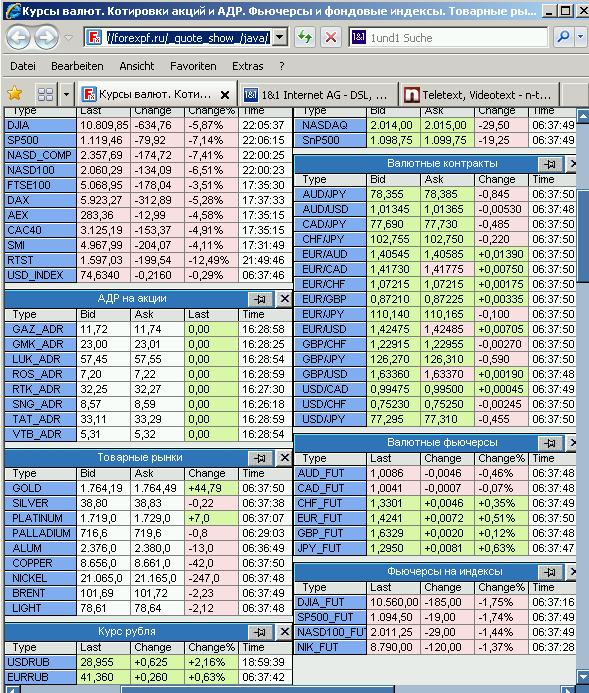
Task: Pin the АДР на акции panel
Action: (260, 299)
